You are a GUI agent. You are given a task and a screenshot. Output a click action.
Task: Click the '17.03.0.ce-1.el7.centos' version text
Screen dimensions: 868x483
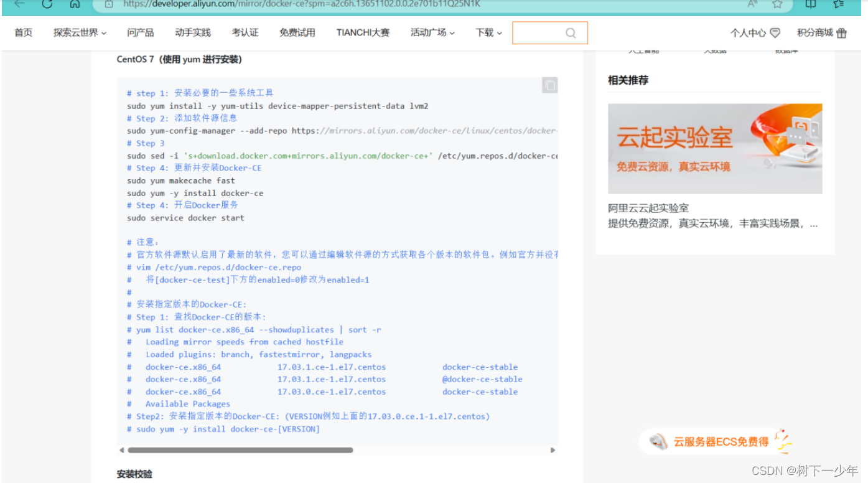332,392
